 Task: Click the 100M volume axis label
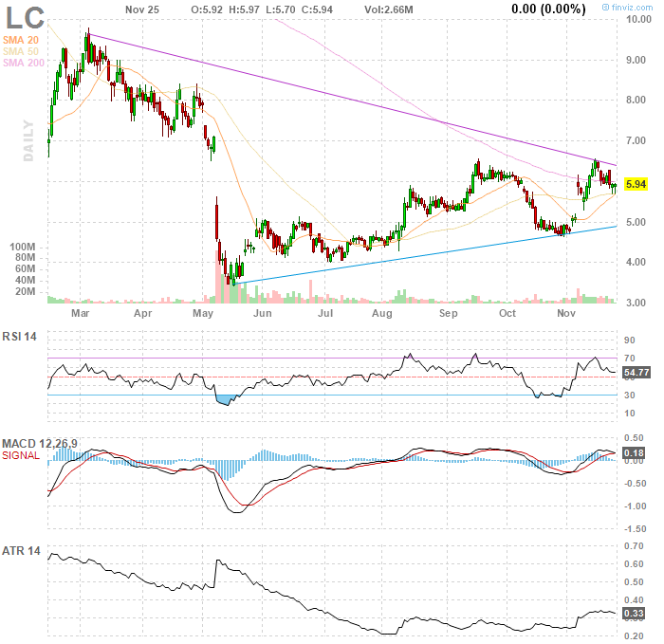(x=23, y=246)
